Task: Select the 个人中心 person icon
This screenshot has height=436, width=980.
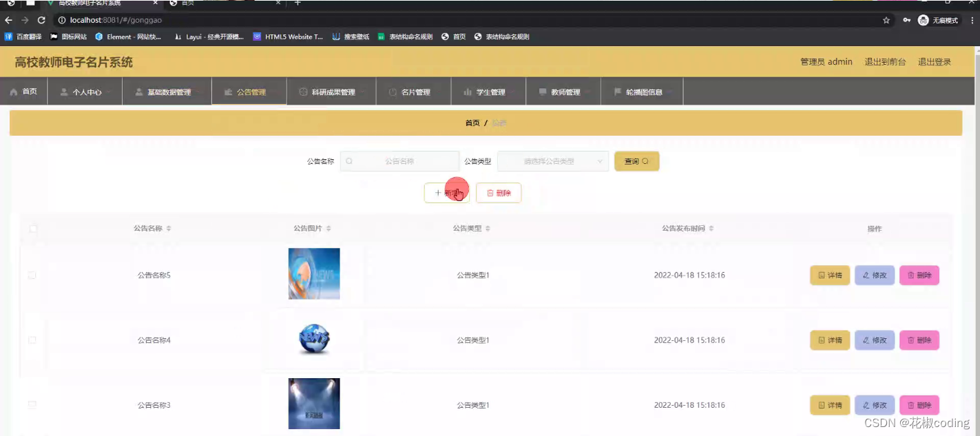Action: tap(63, 91)
